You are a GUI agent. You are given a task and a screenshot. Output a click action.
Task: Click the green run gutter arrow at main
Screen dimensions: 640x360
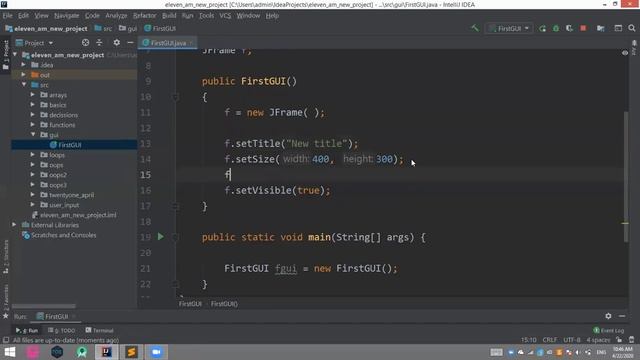coord(161,237)
